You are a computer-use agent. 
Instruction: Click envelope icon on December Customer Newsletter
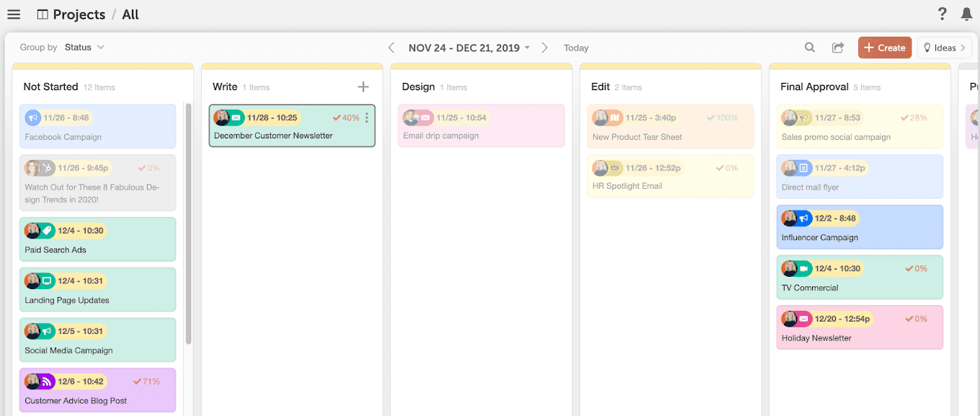tap(236, 118)
